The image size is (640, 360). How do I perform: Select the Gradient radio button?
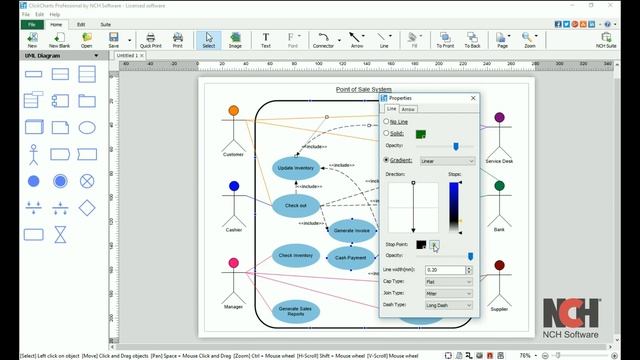(x=386, y=160)
